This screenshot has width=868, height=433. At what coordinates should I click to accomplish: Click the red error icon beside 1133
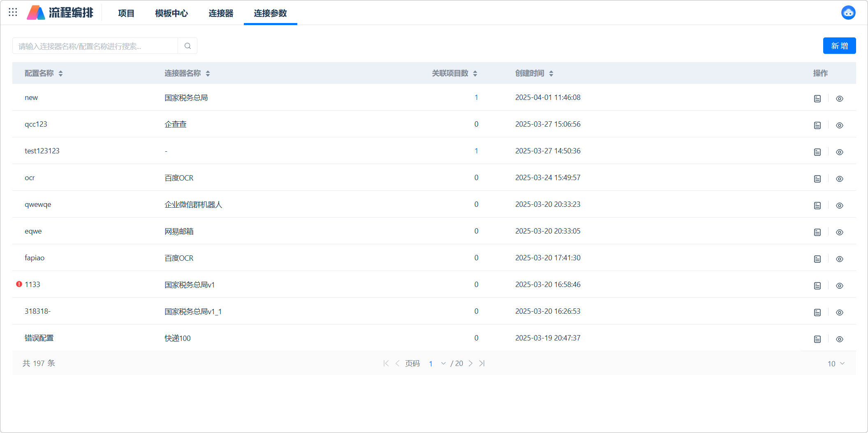pyautogui.click(x=19, y=284)
